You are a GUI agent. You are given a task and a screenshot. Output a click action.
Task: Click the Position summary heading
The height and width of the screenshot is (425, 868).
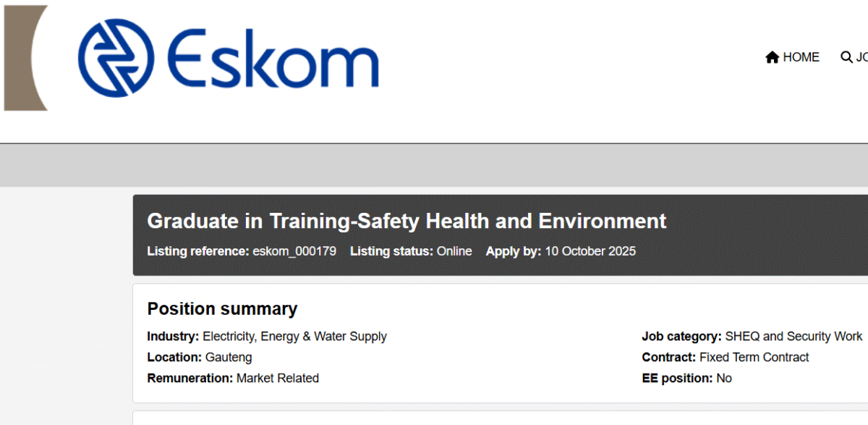[x=222, y=308]
